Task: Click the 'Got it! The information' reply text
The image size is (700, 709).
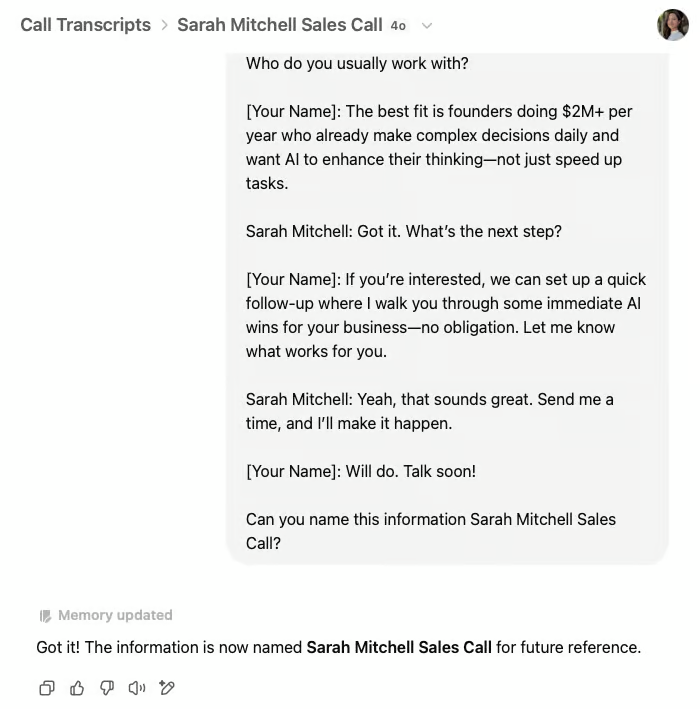Action: tap(338, 647)
